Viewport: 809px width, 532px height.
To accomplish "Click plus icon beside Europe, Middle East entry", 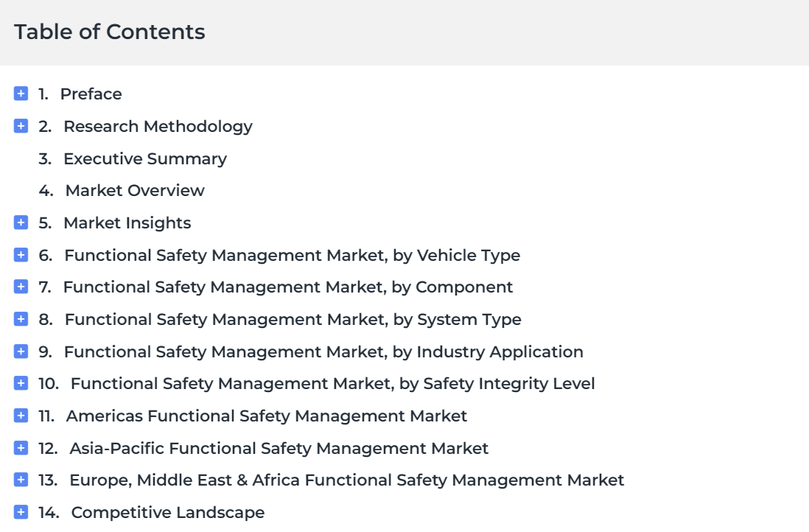I will pyautogui.click(x=21, y=480).
